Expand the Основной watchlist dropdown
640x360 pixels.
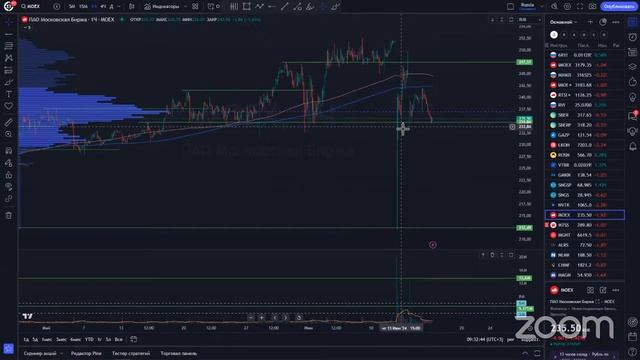564,22
